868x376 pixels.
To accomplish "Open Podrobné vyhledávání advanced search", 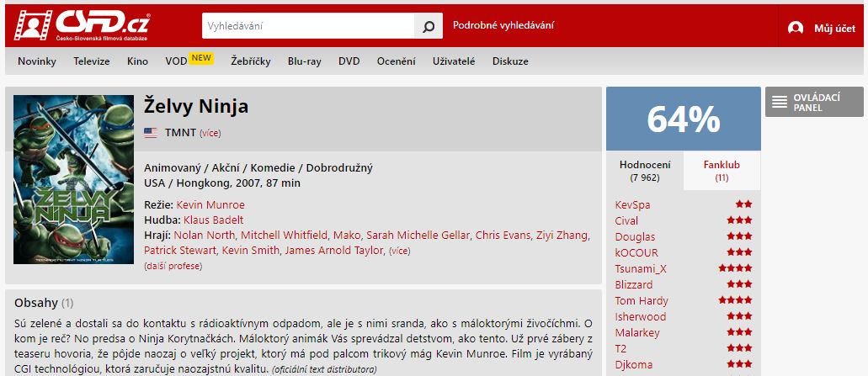I will tap(503, 25).
